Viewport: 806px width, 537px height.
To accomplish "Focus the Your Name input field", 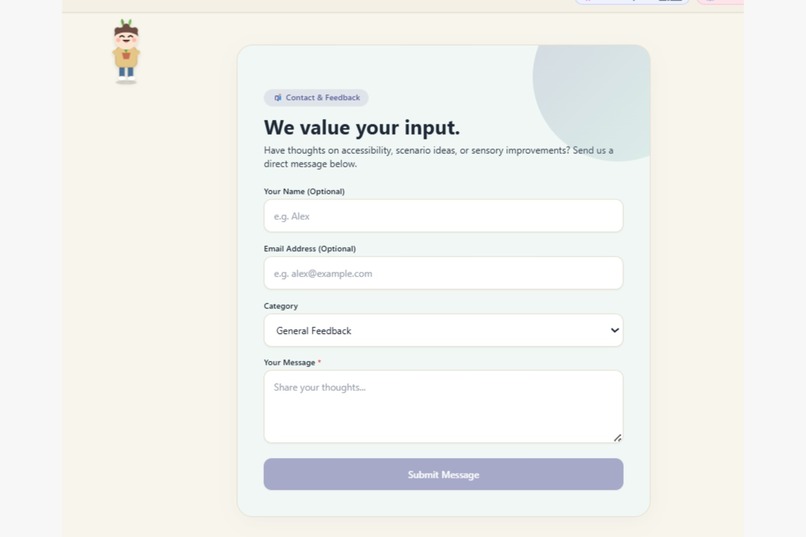I will (444, 216).
